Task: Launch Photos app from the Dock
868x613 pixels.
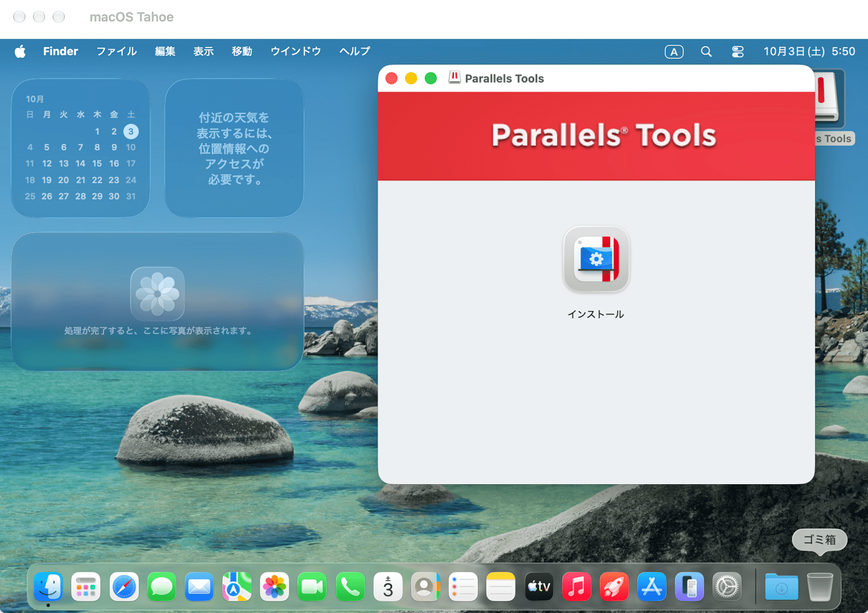Action: pyautogui.click(x=274, y=587)
